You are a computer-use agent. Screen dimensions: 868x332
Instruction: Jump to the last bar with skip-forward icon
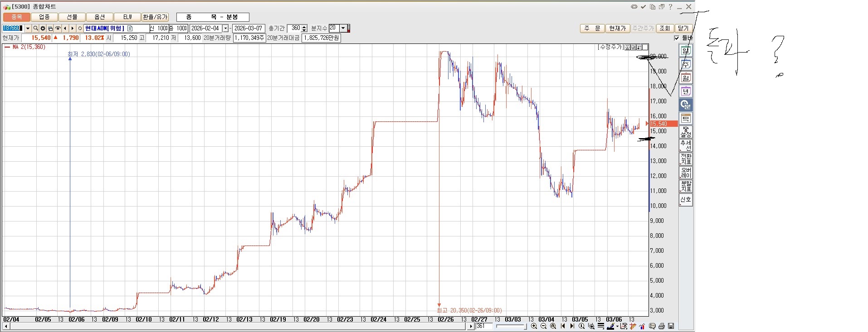point(572,326)
